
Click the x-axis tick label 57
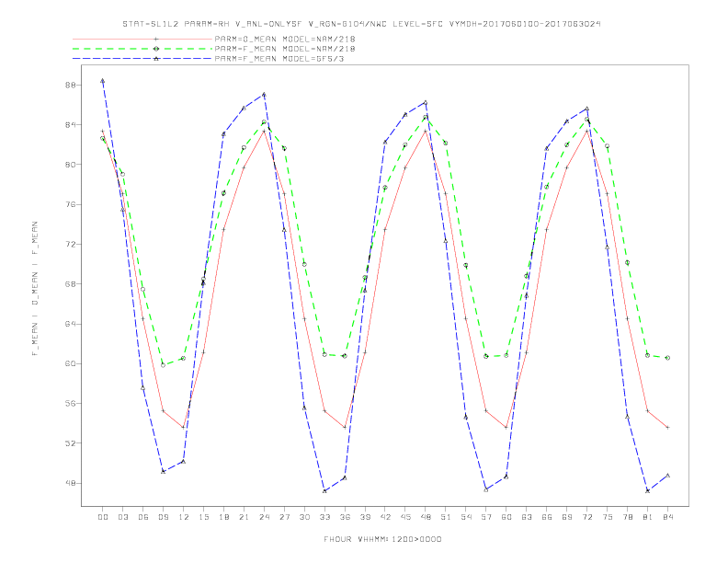pos(486,517)
